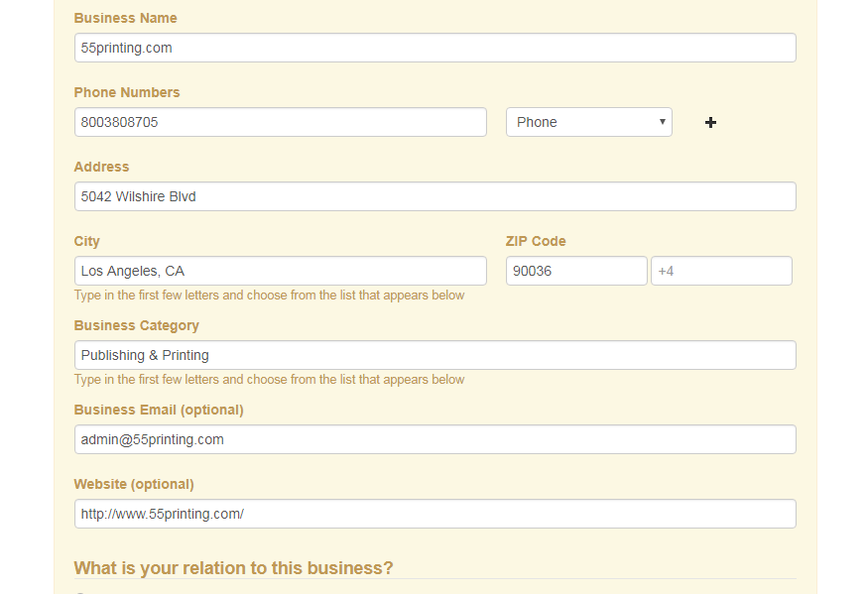Click the plus icon to add phone number
Screen dimensions: 868x594
(710, 122)
